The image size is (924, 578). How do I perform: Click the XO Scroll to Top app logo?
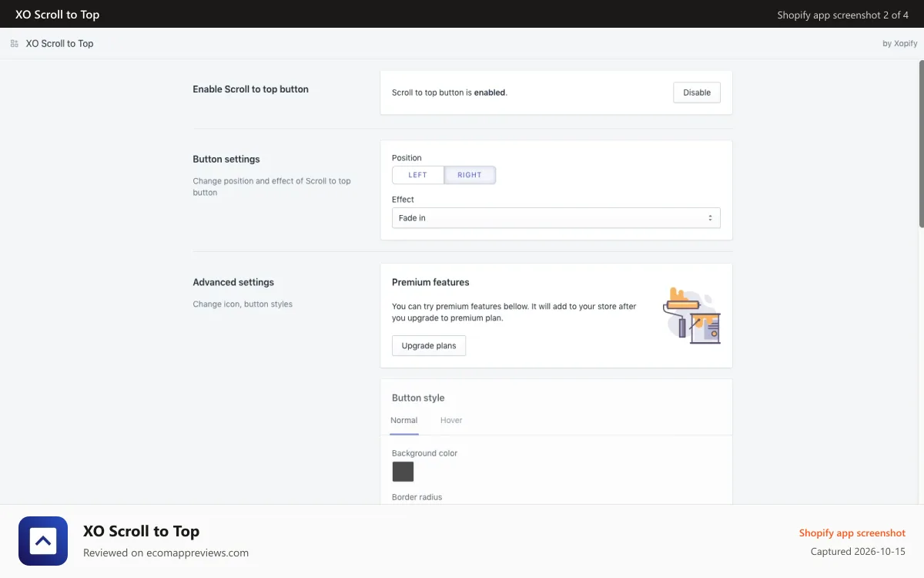(x=43, y=541)
